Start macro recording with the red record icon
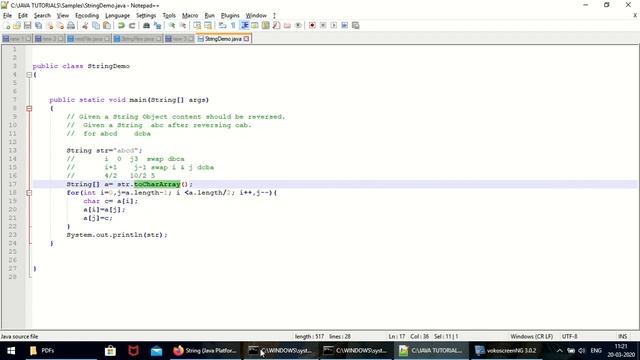 tap(312, 25)
